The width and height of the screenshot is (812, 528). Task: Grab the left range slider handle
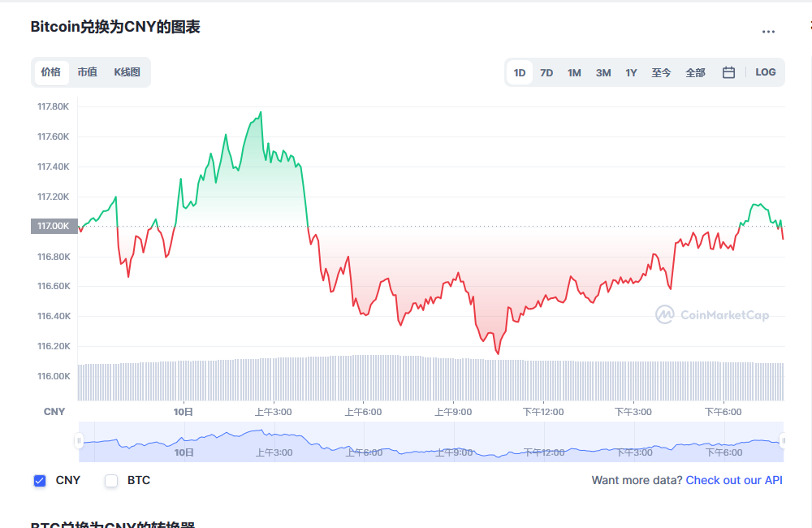(79, 441)
